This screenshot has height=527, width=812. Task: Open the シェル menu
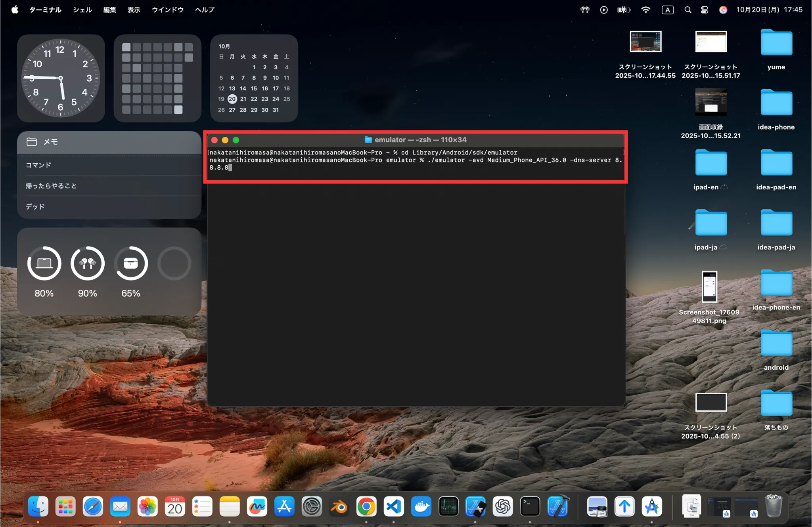[x=82, y=10]
